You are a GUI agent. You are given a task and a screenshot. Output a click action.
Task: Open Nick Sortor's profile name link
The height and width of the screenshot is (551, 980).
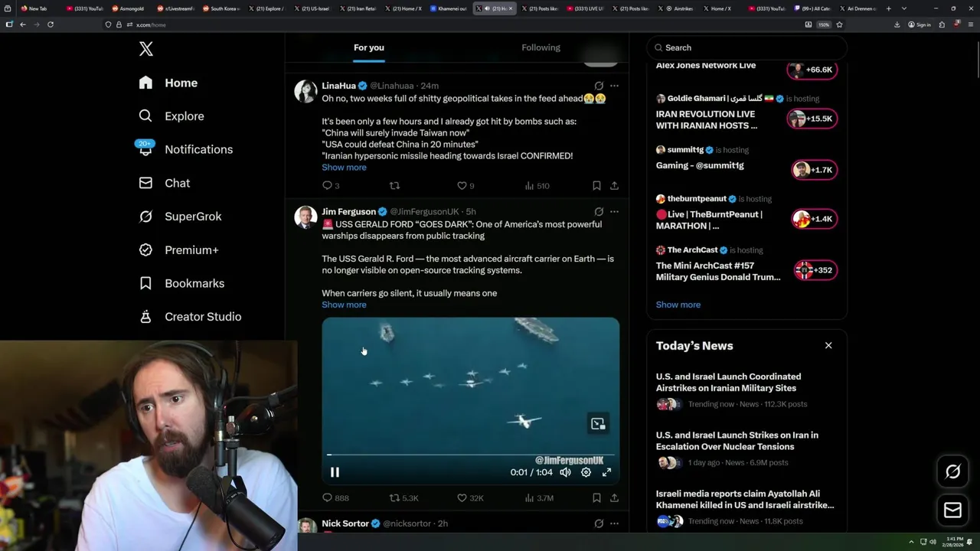click(345, 523)
